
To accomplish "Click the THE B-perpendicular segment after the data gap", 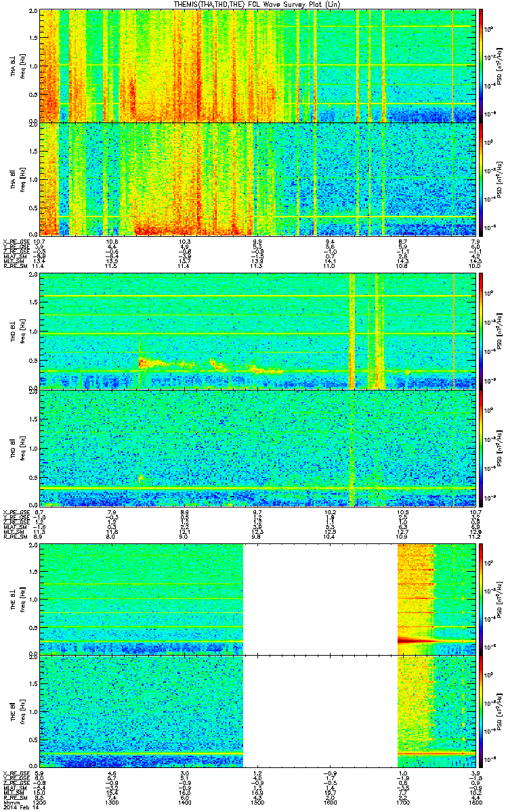I will click(x=436, y=599).
